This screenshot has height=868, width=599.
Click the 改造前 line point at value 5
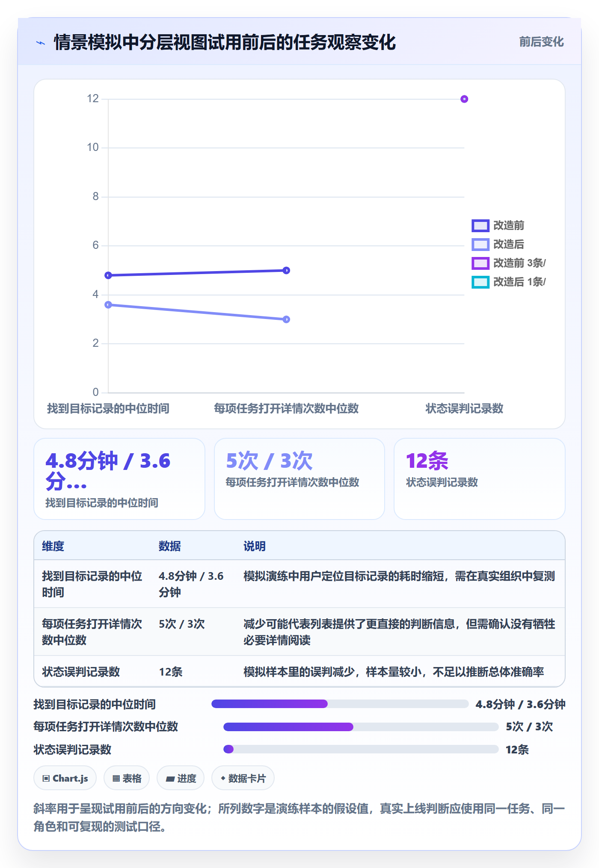[287, 270]
